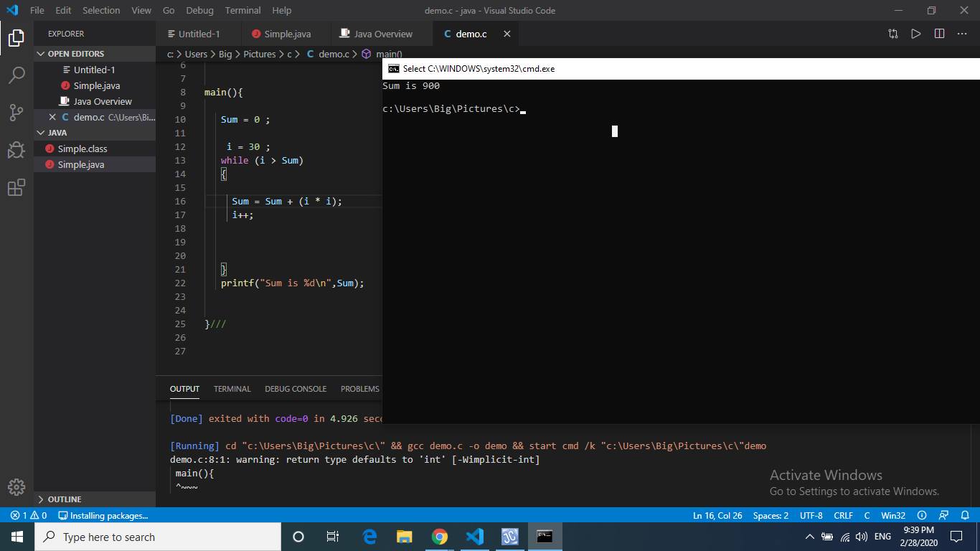Screen dimensions: 980x551
Task: Click the errors and warnings status indicator
Action: pos(29,515)
